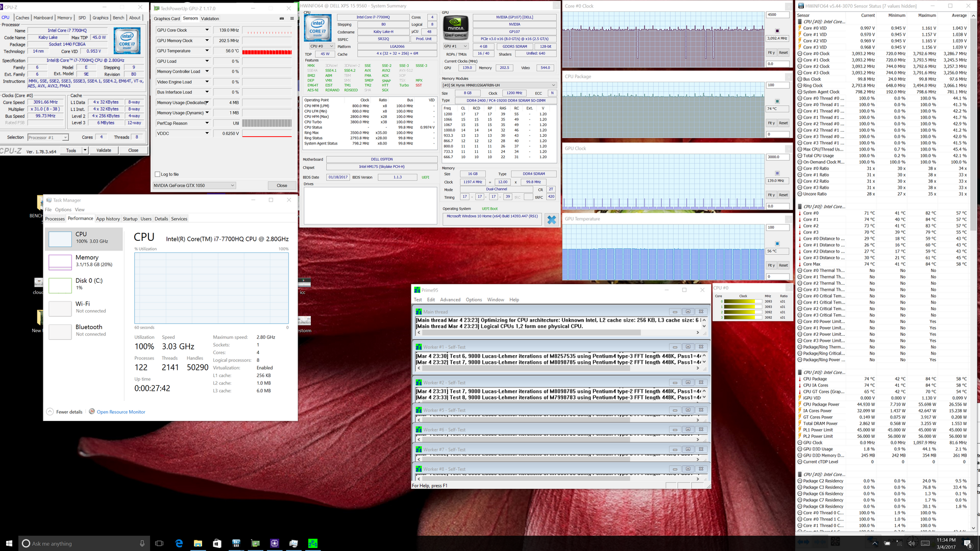Viewport: 980px width, 551px height.
Task: Click Reset on CPU Package graph
Action: [783, 123]
